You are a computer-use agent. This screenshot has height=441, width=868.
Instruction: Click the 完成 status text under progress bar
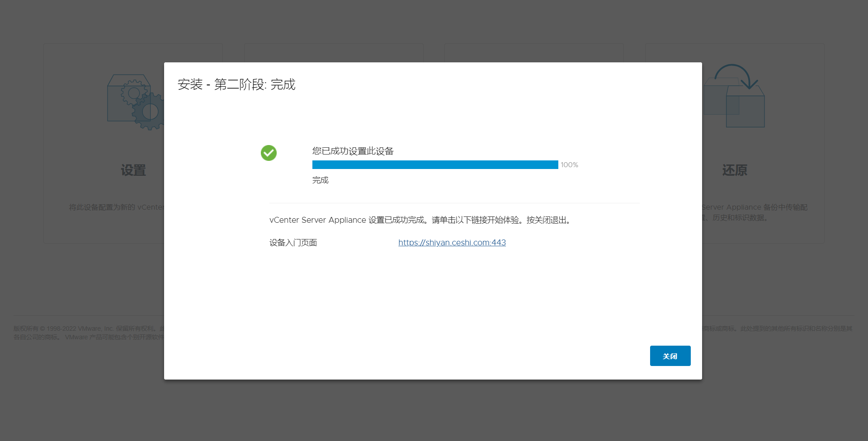point(321,180)
